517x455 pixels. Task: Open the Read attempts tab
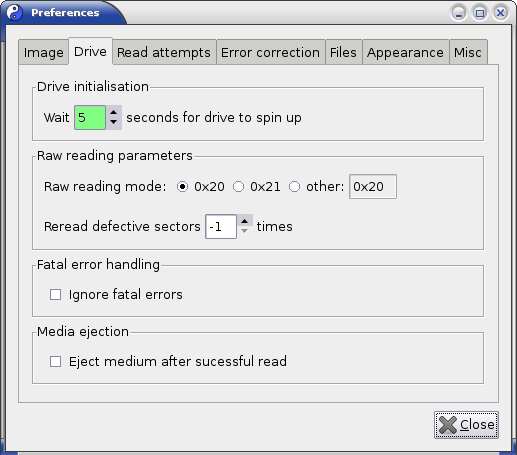(164, 52)
